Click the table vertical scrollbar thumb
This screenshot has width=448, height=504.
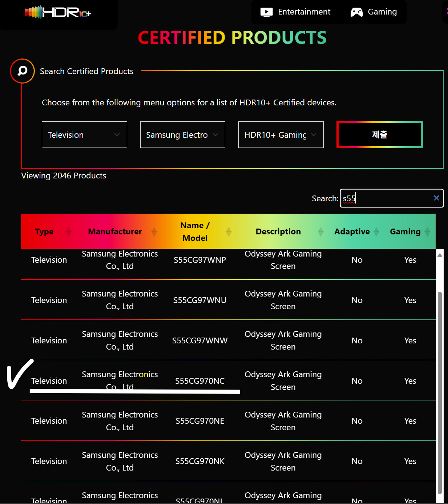[x=440, y=392]
